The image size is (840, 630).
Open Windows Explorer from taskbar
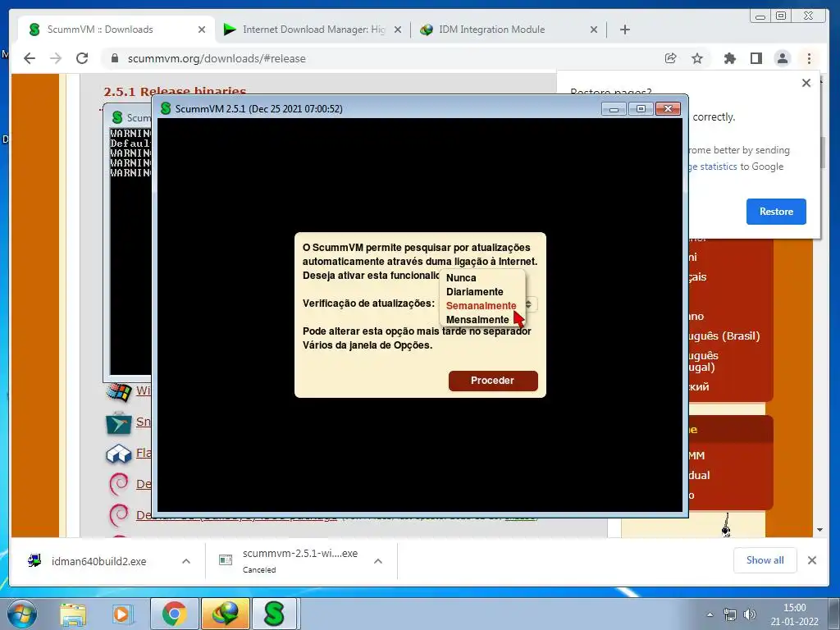pos(73,614)
